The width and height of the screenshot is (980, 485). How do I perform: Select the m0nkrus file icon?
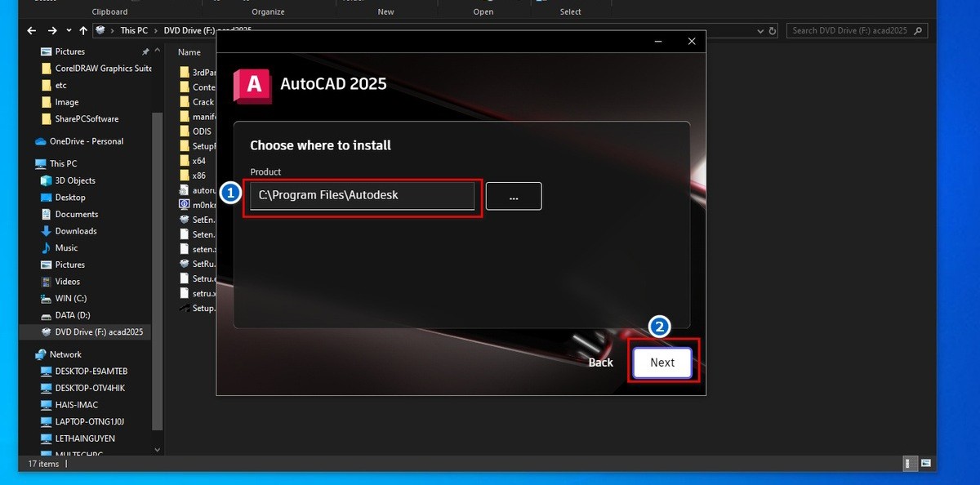coord(185,205)
